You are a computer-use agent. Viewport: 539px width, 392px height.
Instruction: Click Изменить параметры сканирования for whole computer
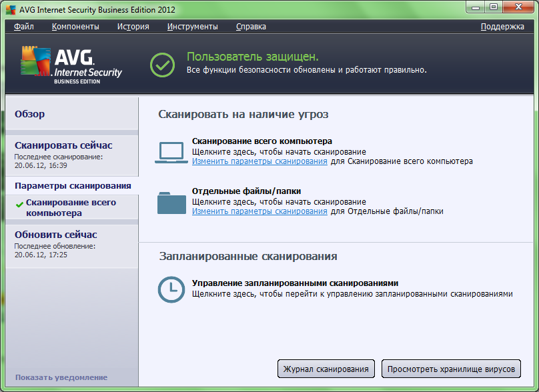coord(259,161)
